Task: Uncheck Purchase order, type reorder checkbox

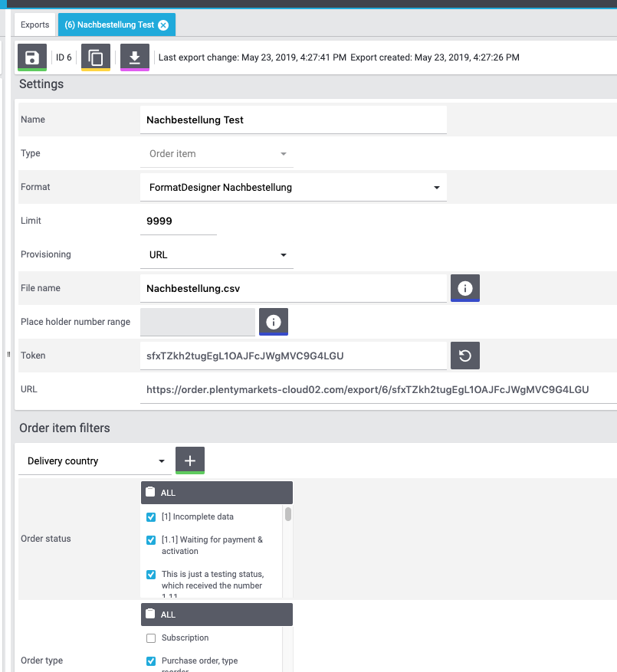Action: point(151,661)
